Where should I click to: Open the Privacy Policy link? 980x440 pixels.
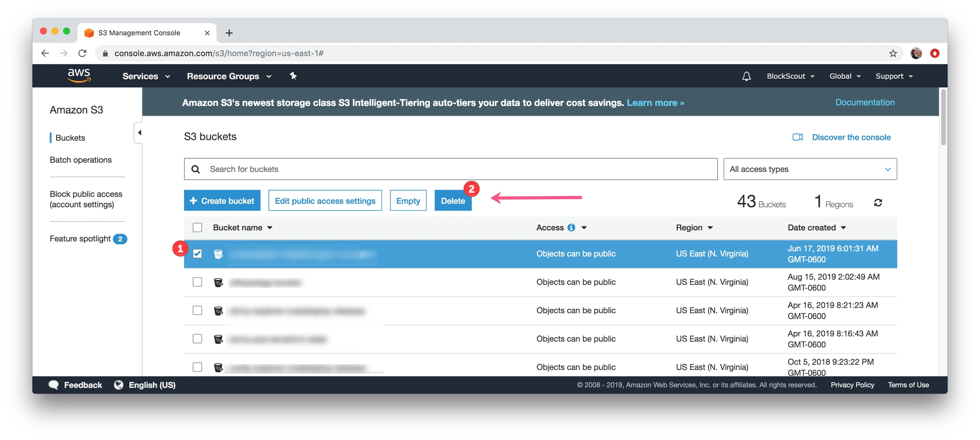tap(852, 385)
